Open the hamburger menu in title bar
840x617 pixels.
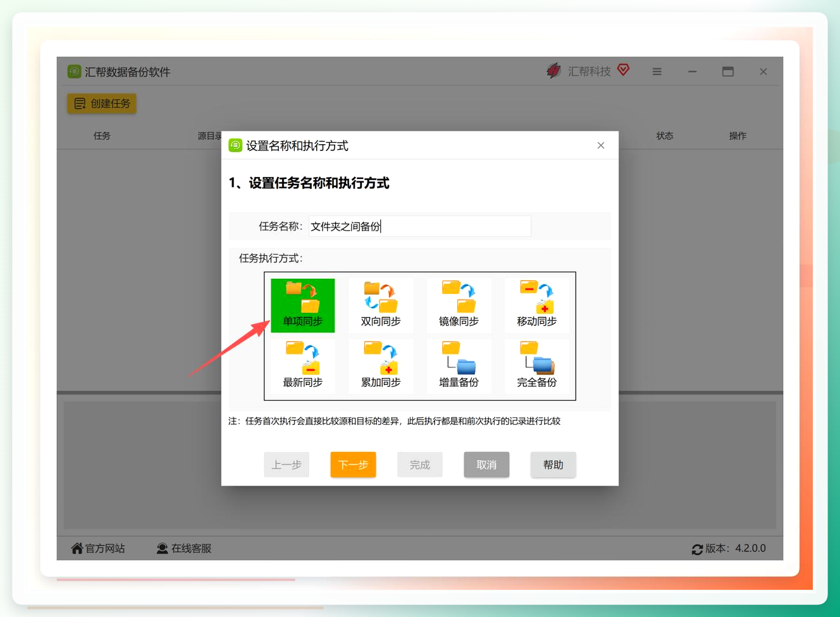point(657,71)
